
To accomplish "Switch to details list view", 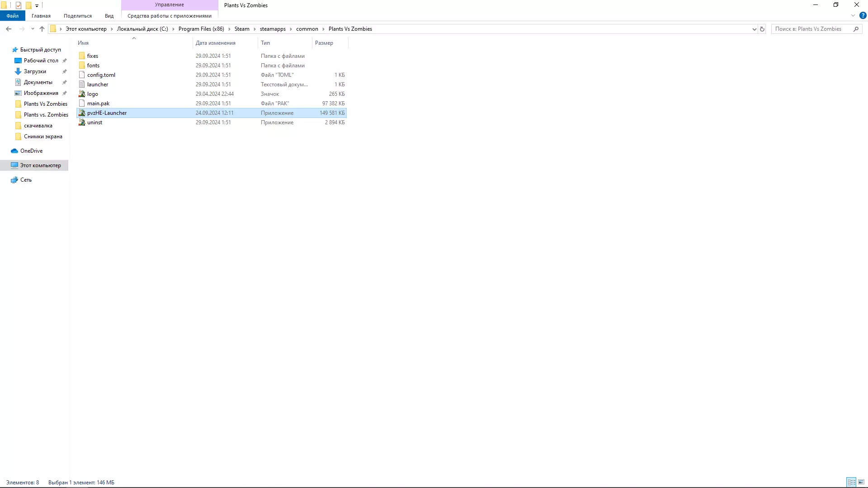I will pyautogui.click(x=851, y=482).
